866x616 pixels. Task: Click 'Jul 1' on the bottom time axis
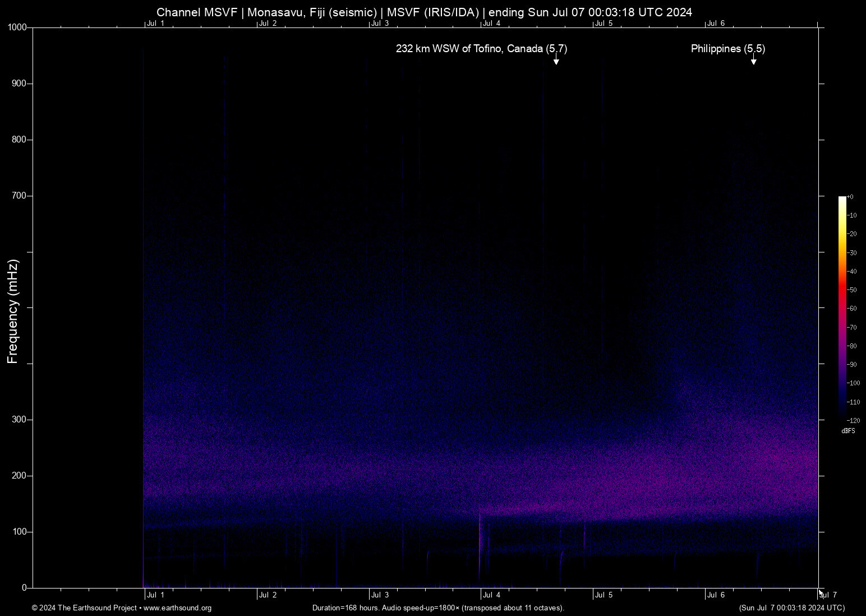click(x=156, y=595)
